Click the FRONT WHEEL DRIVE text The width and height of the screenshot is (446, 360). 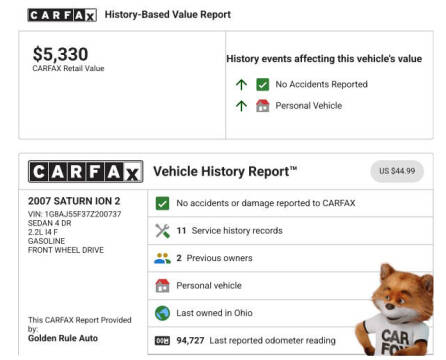point(66,250)
